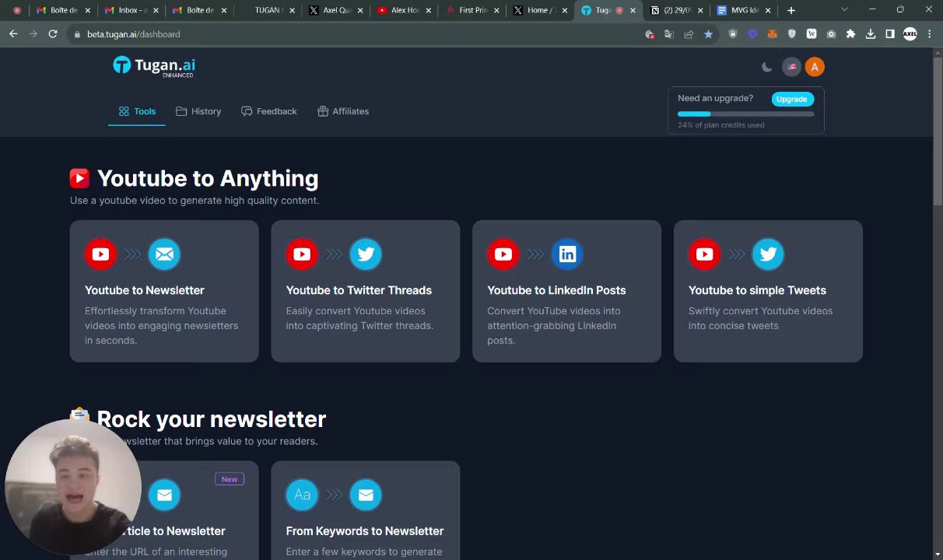Open the MetaMask fox extension
Viewport: 943px width, 560px height.
[x=772, y=34]
